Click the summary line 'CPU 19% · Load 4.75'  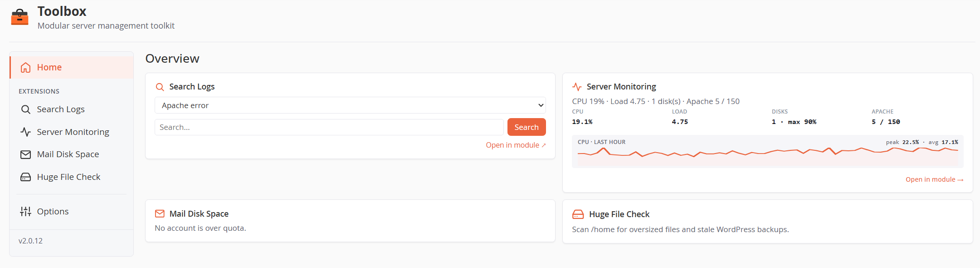pos(656,101)
